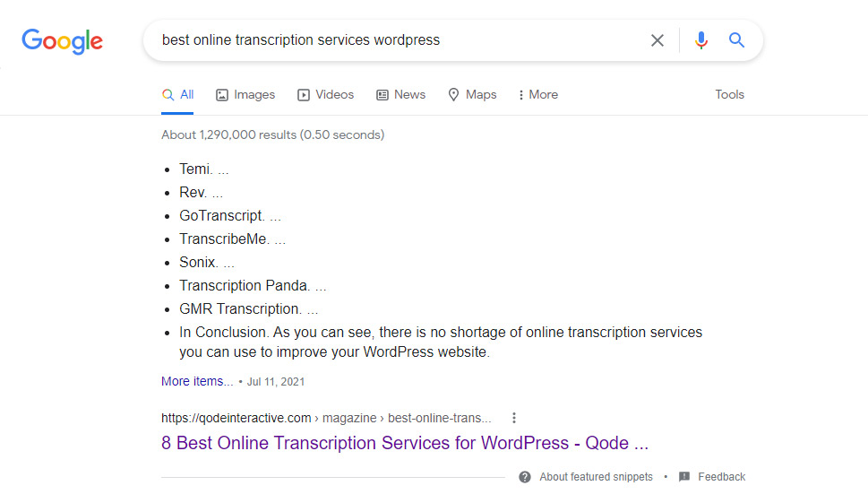Start voice search with microphone icon
Screen dimensions: 868x503
701,40
